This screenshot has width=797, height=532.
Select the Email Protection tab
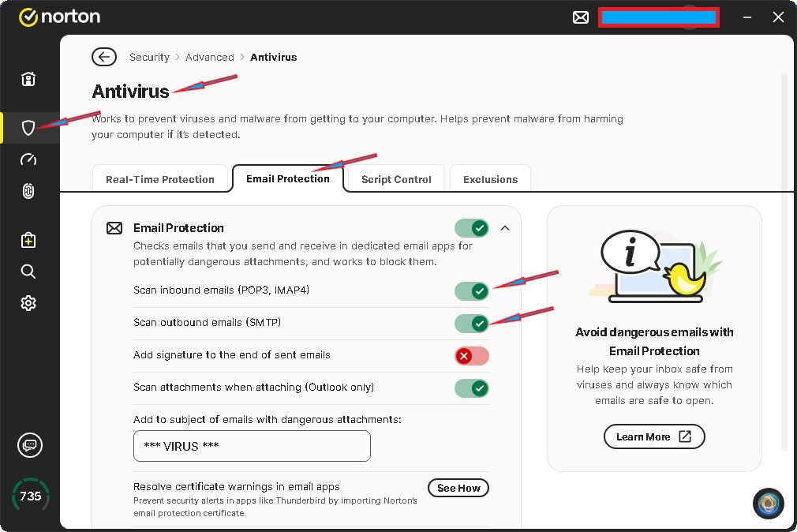pos(288,178)
